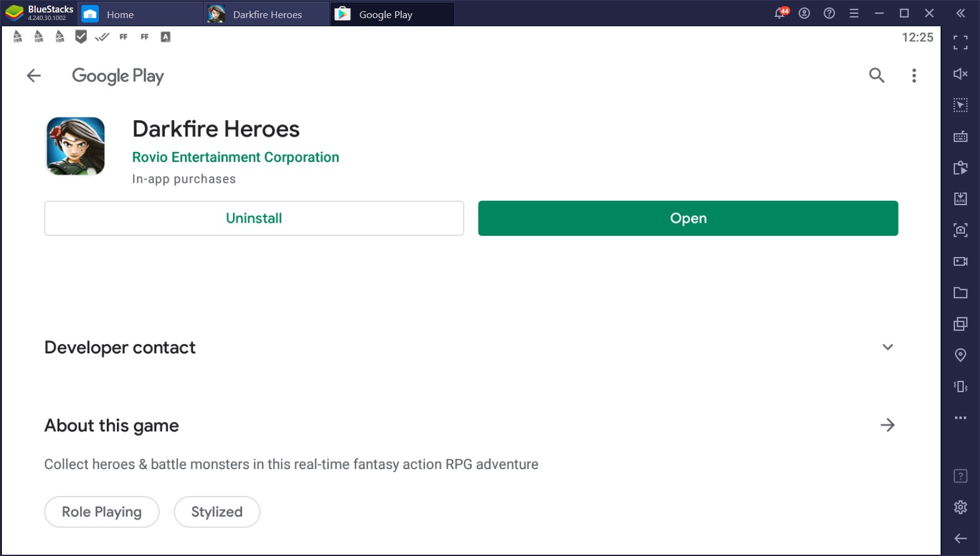Open the BlueStacks notifications bell
The image size is (980, 556).
point(781,13)
